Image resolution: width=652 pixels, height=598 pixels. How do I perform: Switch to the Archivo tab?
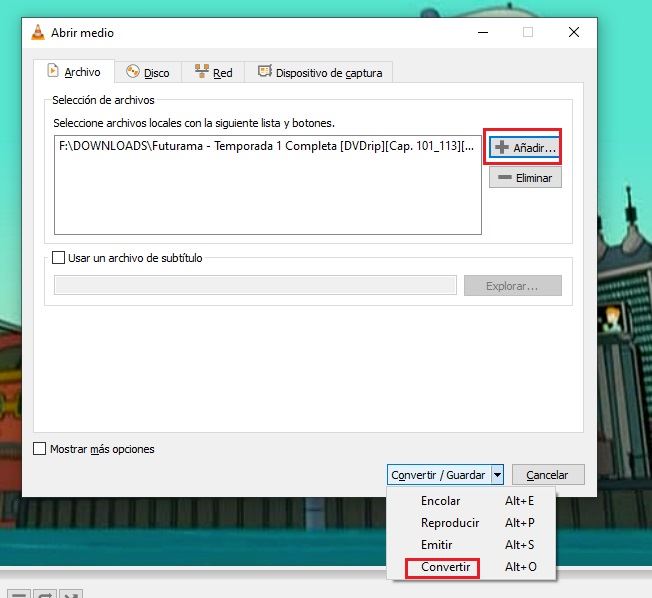point(74,72)
